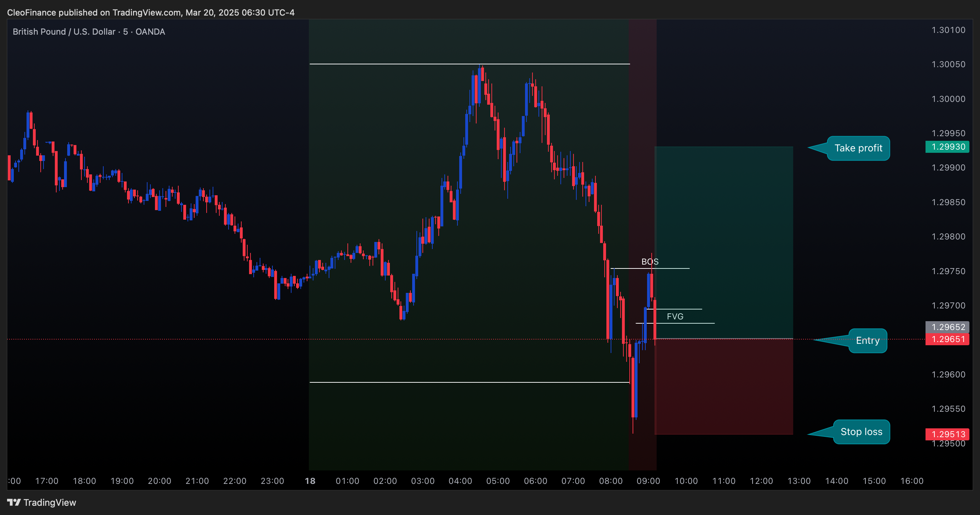Click the 21:00 time axis label
The height and width of the screenshot is (515, 980).
(197, 481)
